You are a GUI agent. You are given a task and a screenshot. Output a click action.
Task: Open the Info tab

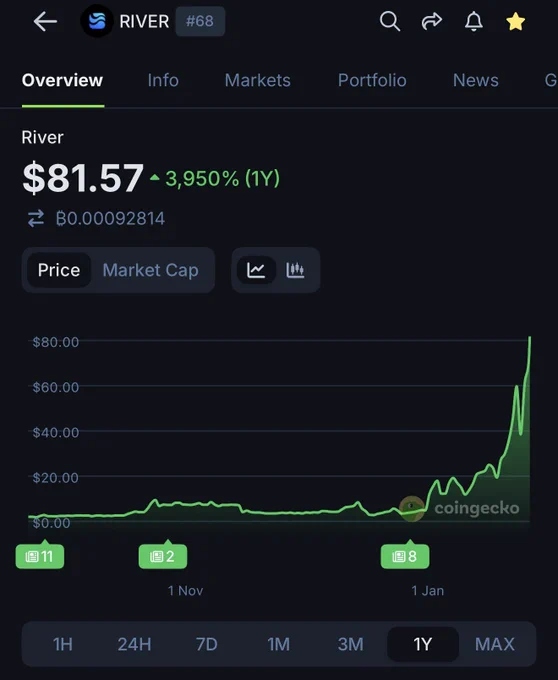[x=163, y=80]
